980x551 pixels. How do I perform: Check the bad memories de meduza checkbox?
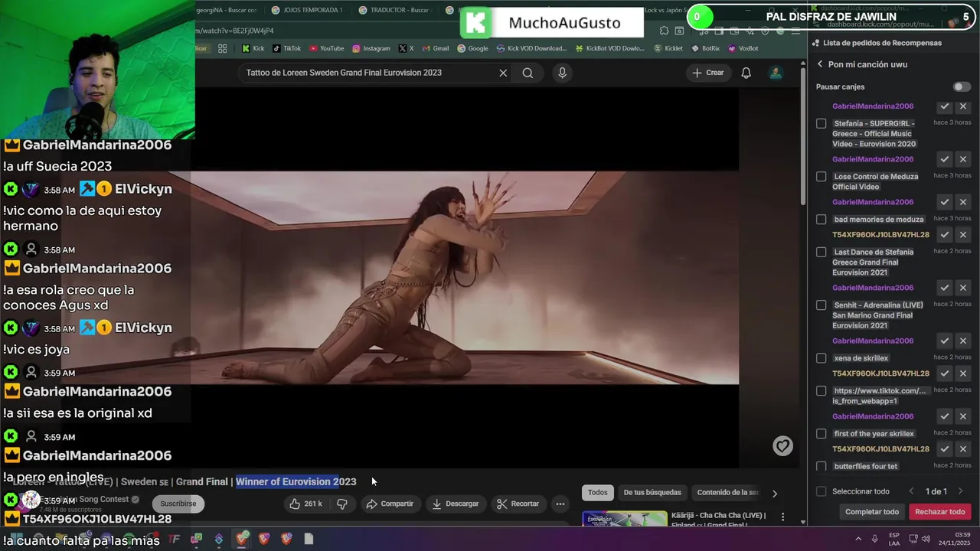tap(821, 220)
